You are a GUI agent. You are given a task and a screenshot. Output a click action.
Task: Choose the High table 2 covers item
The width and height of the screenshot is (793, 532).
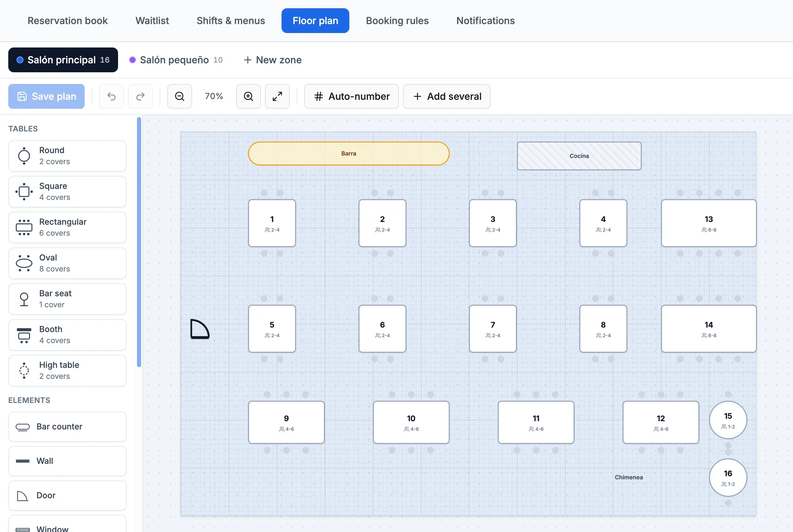[x=67, y=371]
